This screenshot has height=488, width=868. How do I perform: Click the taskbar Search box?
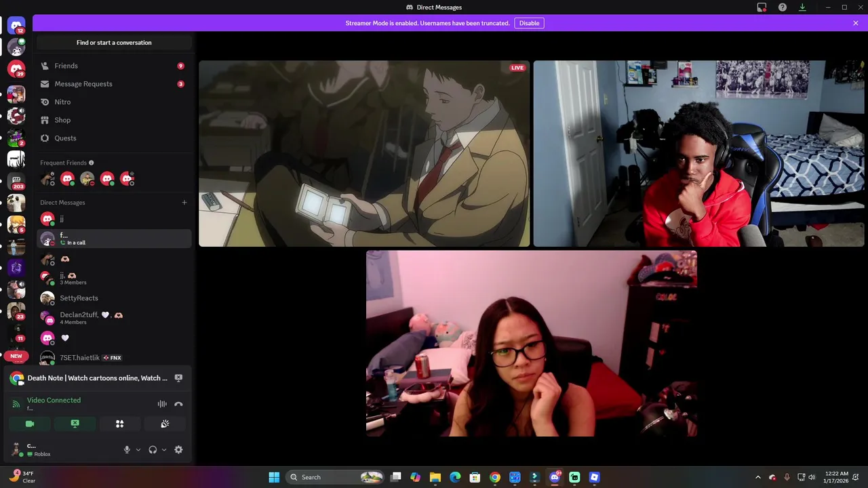click(x=336, y=477)
